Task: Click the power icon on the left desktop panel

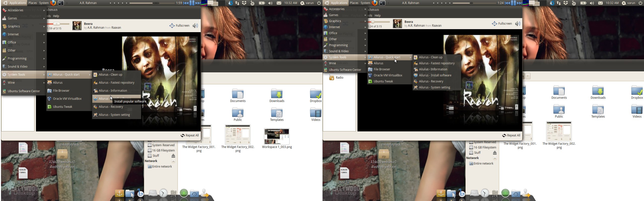Action: point(319,3)
